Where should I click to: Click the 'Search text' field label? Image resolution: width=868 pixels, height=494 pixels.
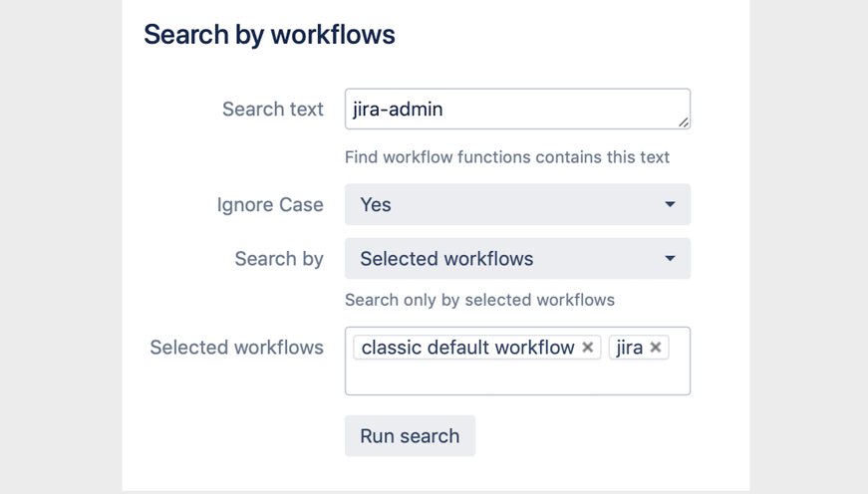pyautogui.click(x=272, y=110)
